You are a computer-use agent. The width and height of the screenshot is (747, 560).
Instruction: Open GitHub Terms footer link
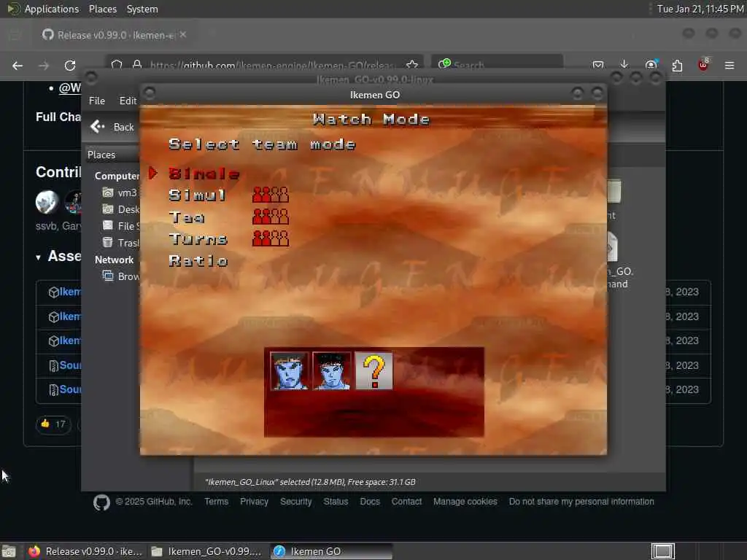(x=216, y=502)
